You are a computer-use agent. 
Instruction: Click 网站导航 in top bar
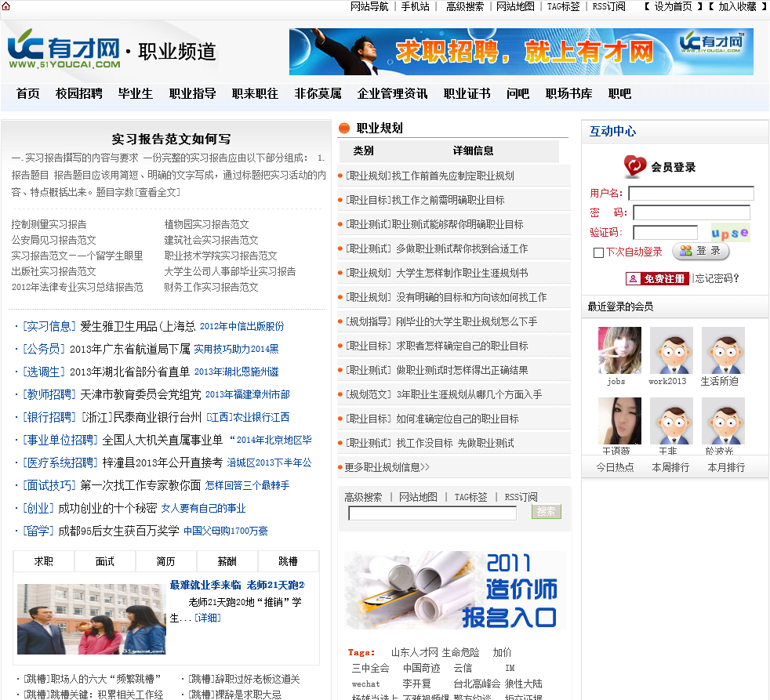coord(369,6)
